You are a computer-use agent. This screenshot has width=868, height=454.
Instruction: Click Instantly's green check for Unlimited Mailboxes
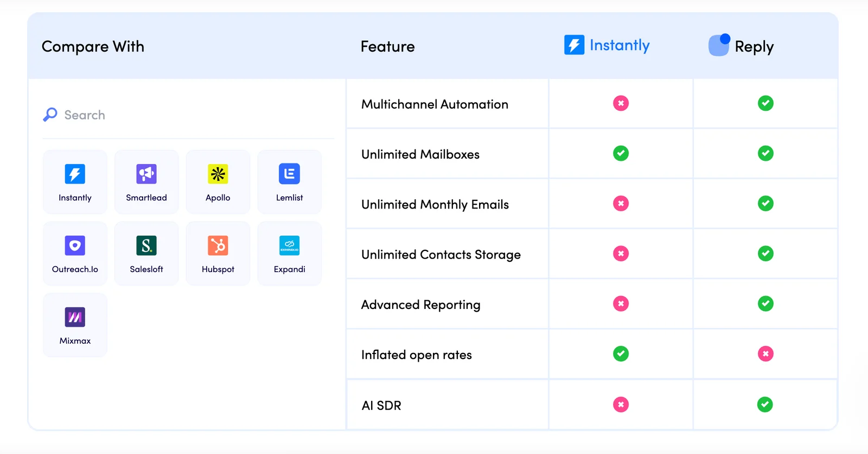621,154
